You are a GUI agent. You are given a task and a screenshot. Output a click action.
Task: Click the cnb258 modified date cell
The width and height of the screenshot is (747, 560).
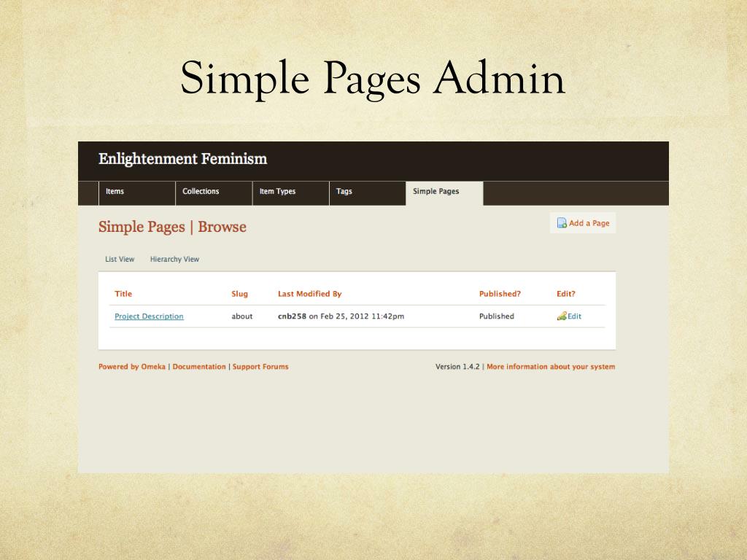pos(341,316)
